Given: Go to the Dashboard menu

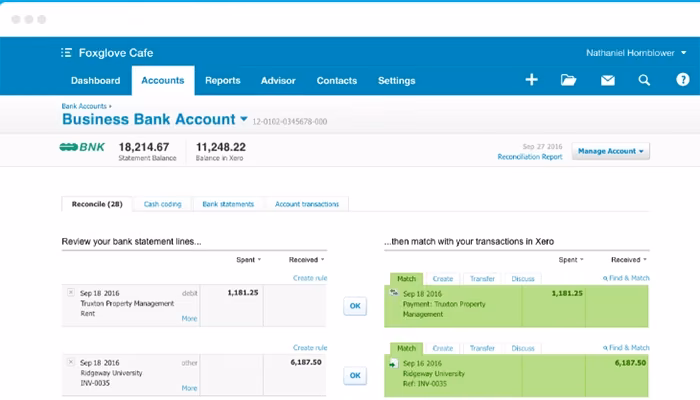Looking at the screenshot, I should pos(96,81).
